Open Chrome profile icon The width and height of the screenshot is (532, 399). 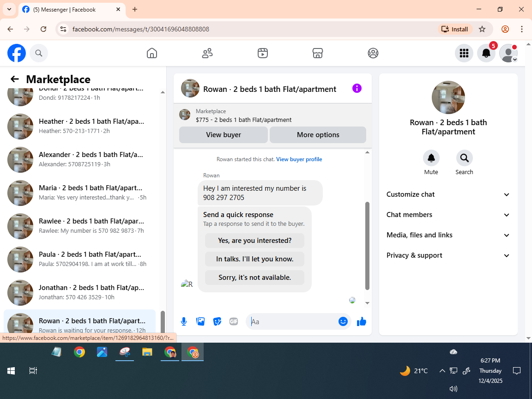pos(505,29)
